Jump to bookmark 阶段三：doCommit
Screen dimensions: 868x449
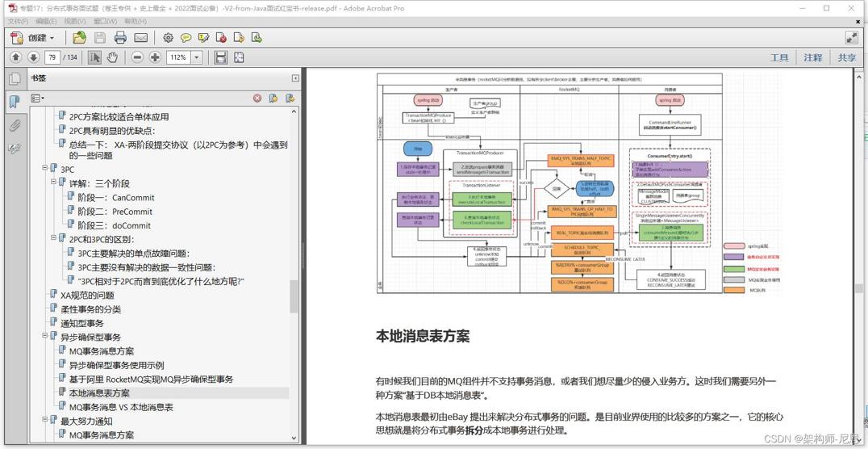114,225
